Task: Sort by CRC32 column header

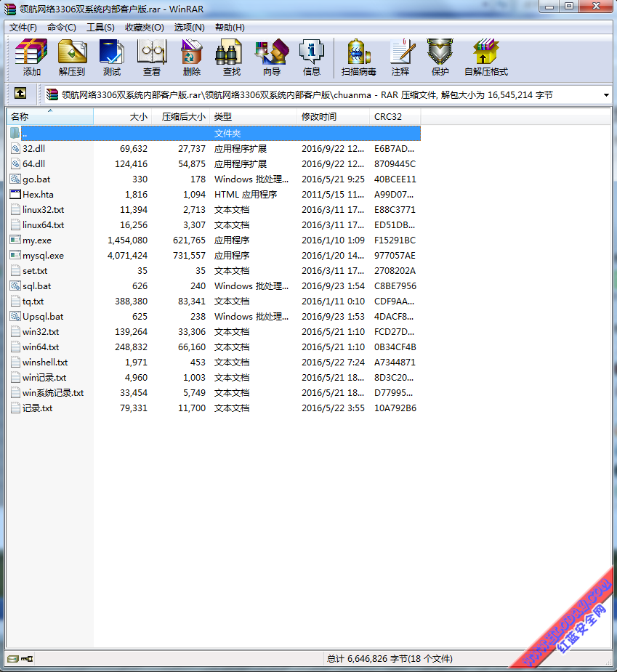Action: [395, 116]
